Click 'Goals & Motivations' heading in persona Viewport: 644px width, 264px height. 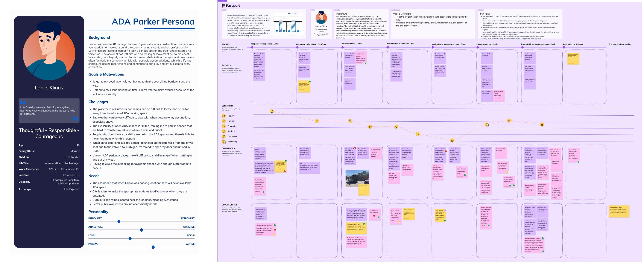coord(106,74)
